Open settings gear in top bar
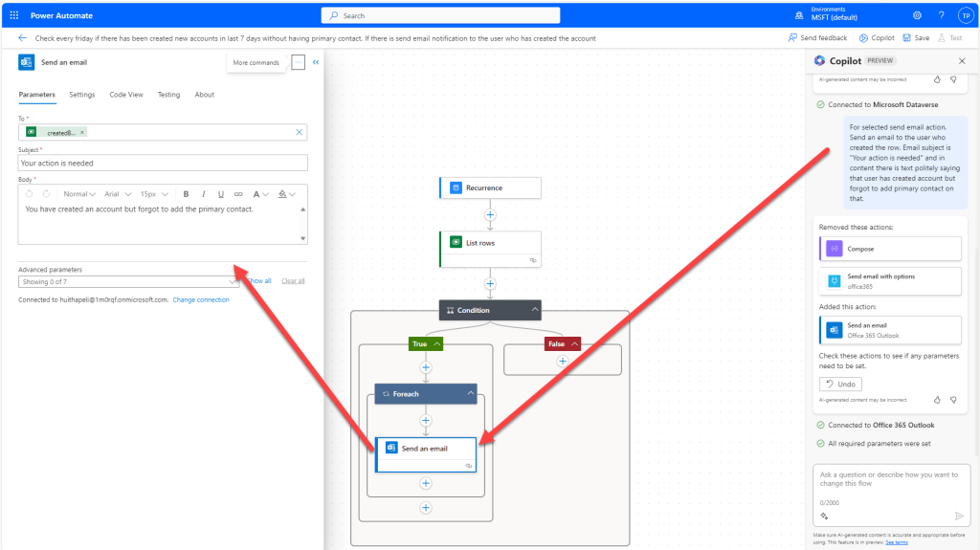Image resolution: width=980 pixels, height=550 pixels. [917, 15]
